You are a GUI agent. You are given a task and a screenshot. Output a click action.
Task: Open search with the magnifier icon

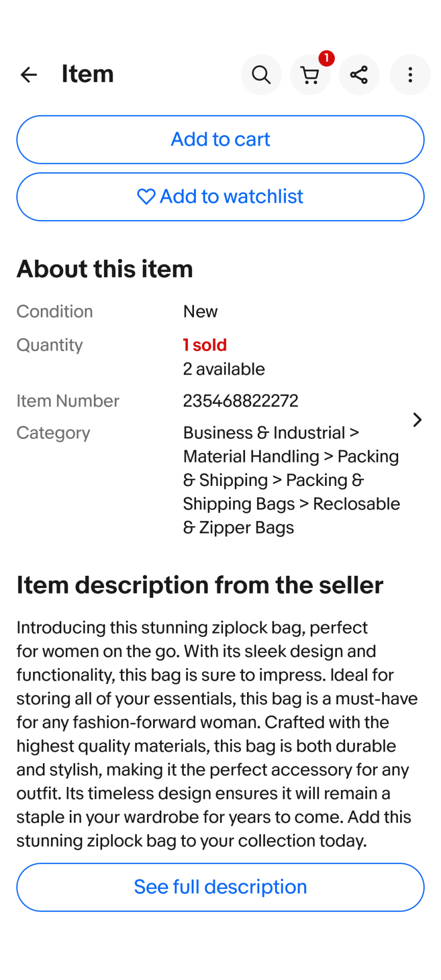261,75
